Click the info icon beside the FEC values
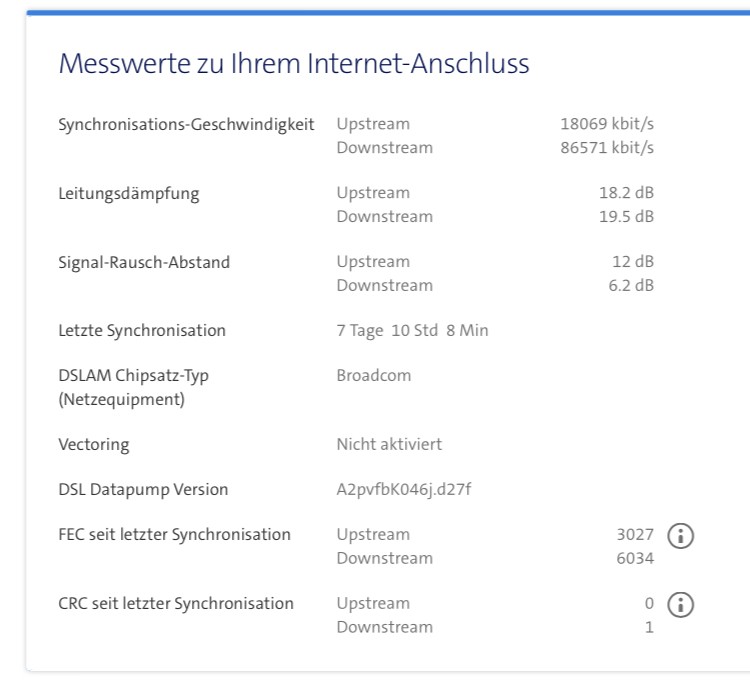This screenshot has width=750, height=684. pos(681,536)
